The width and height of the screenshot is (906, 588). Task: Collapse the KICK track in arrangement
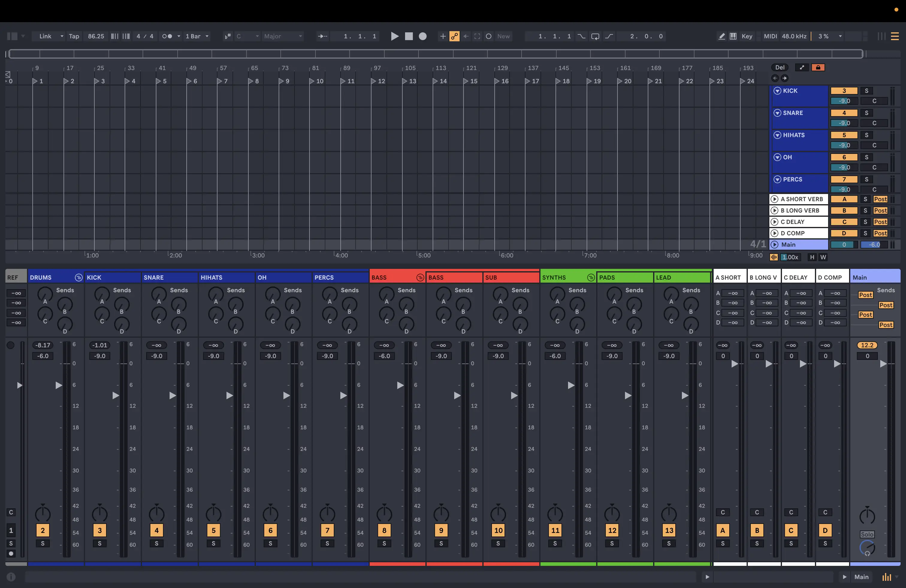click(777, 90)
